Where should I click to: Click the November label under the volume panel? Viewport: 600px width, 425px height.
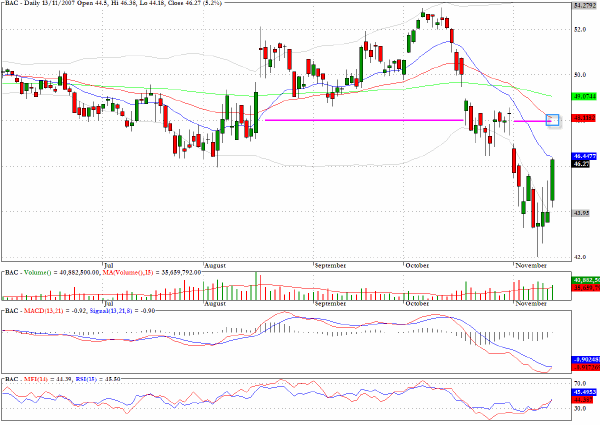pos(531,303)
